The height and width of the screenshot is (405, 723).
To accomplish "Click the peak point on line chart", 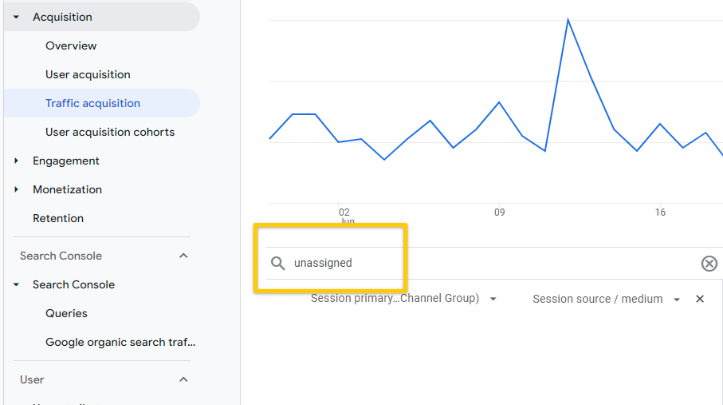I will 568,20.
